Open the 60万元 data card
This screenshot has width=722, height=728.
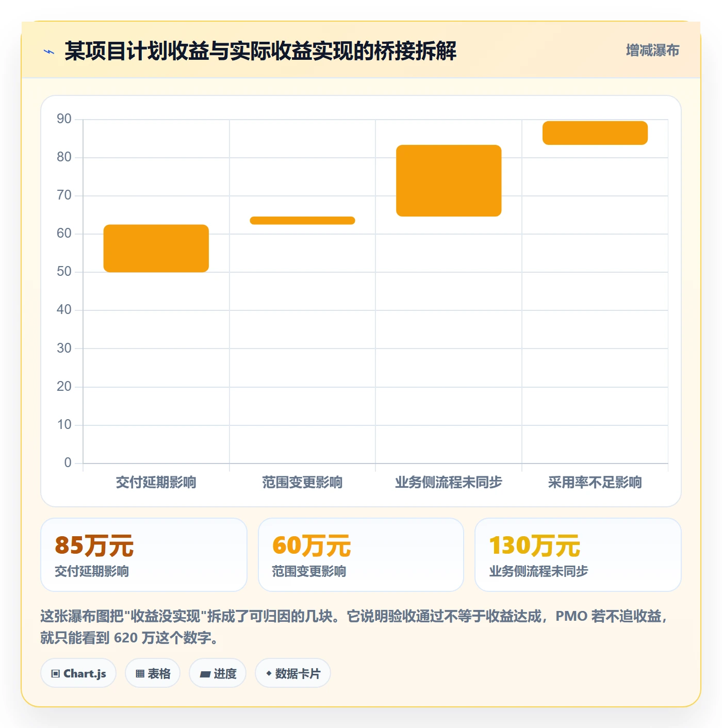tap(361, 555)
